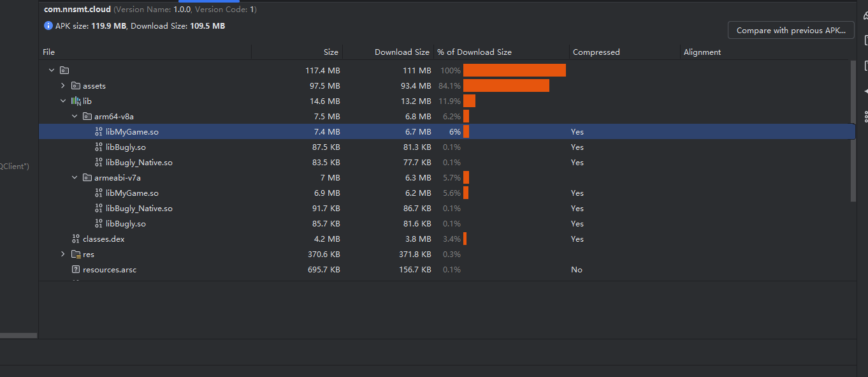Click the info icon beside APK size
868x377 pixels.
pyautogui.click(x=48, y=26)
